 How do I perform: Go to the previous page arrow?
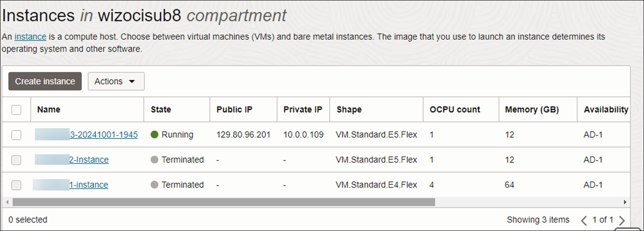coord(584,220)
